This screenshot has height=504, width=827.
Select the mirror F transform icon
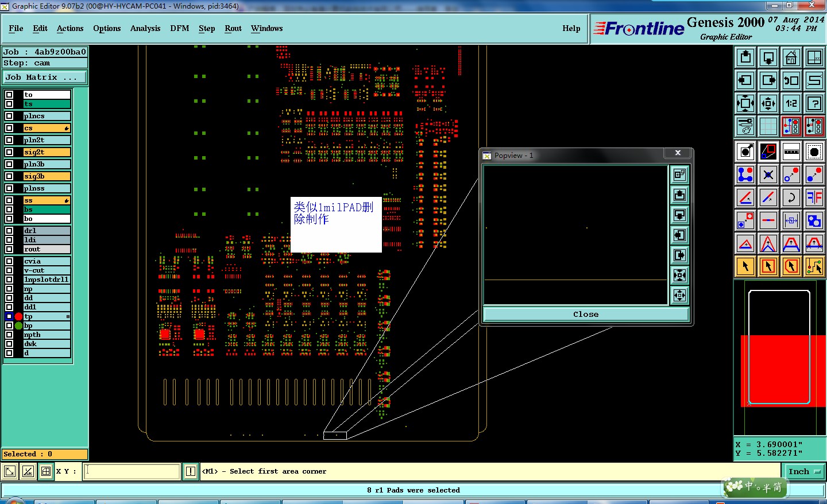[814, 197]
